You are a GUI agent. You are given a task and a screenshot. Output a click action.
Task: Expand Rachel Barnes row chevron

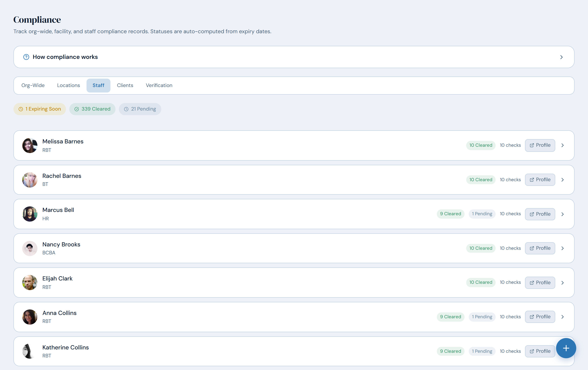click(563, 180)
